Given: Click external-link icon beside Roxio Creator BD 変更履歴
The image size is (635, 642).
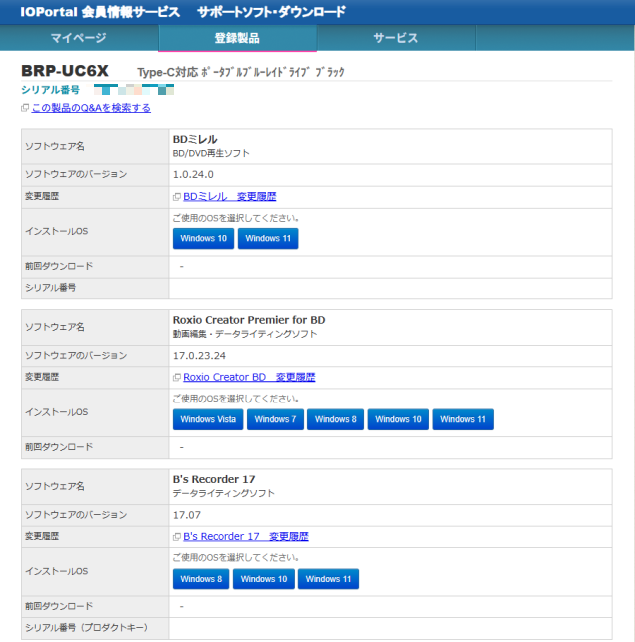Looking at the screenshot, I should point(177,378).
